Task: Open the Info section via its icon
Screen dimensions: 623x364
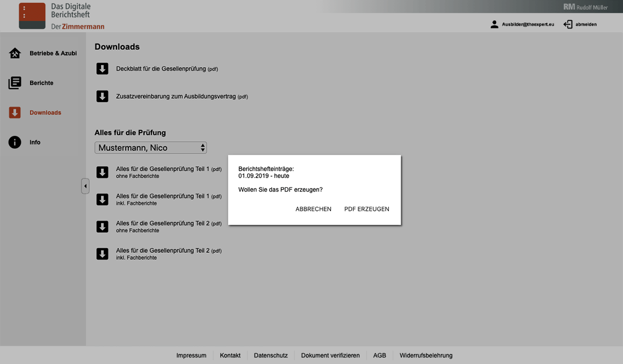Action: click(x=15, y=142)
